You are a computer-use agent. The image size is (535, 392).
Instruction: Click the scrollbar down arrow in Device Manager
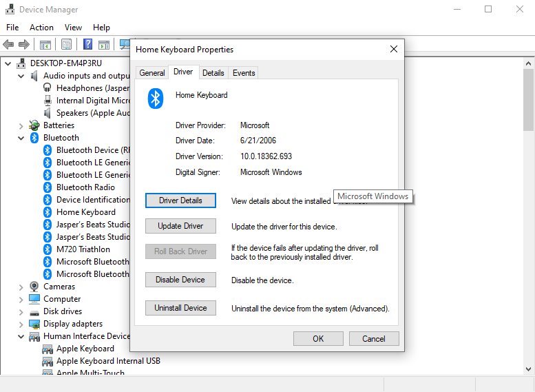528,369
